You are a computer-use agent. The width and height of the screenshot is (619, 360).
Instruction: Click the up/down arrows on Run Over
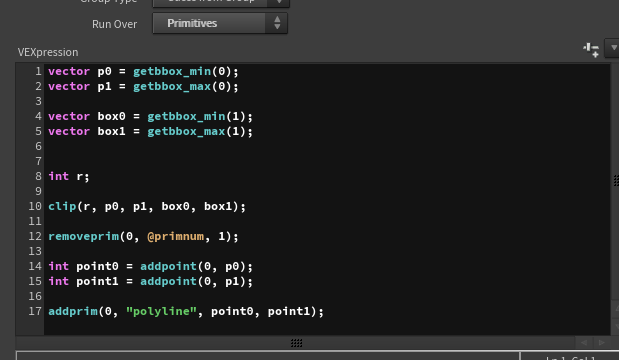click(x=277, y=23)
